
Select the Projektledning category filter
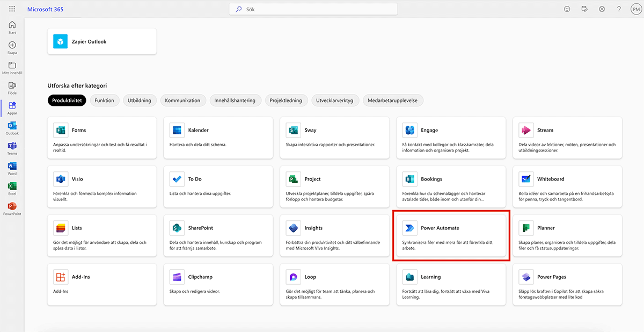286,100
